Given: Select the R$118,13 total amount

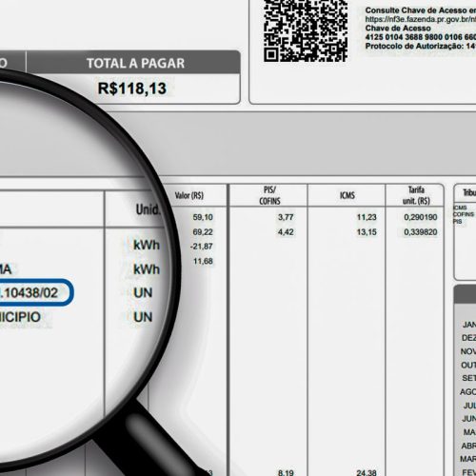Looking at the screenshot, I should [x=131, y=89].
